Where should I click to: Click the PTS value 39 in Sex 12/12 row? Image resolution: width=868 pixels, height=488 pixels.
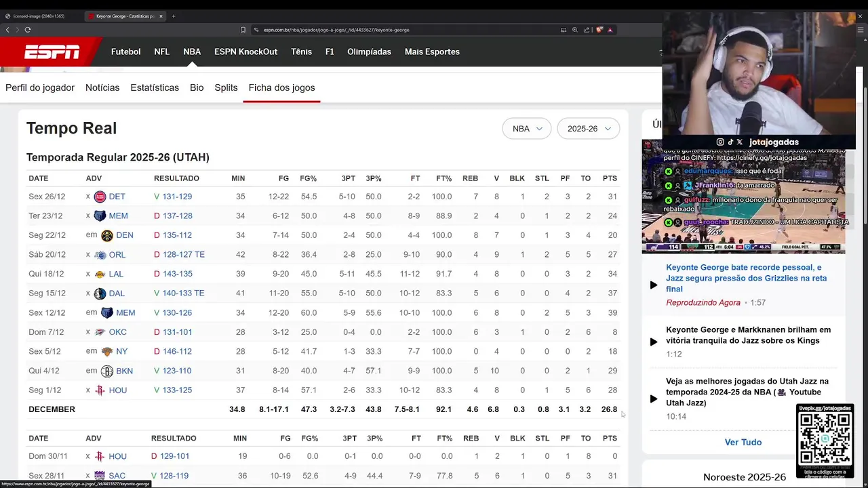[612, 312]
